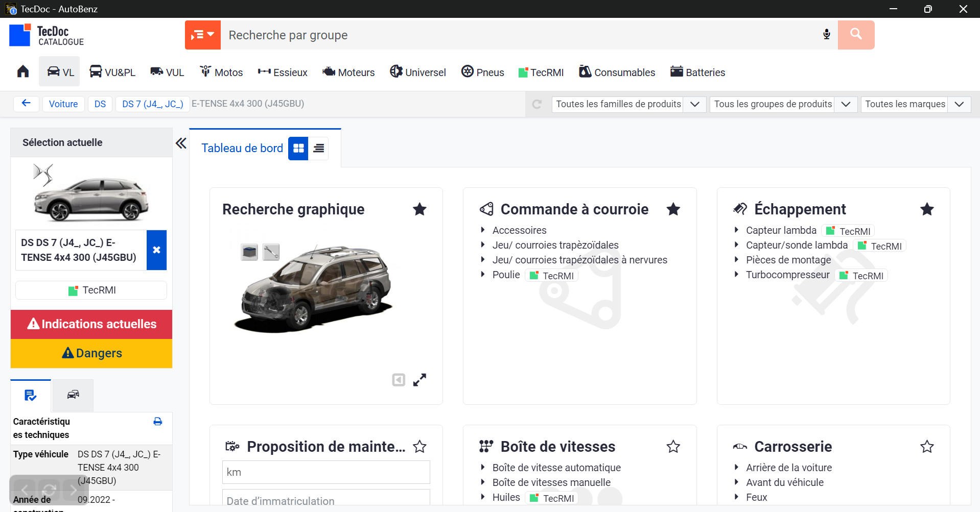The image size is (980, 512).
Task: Click the back arrow in breadcrumb
Action: (x=26, y=104)
